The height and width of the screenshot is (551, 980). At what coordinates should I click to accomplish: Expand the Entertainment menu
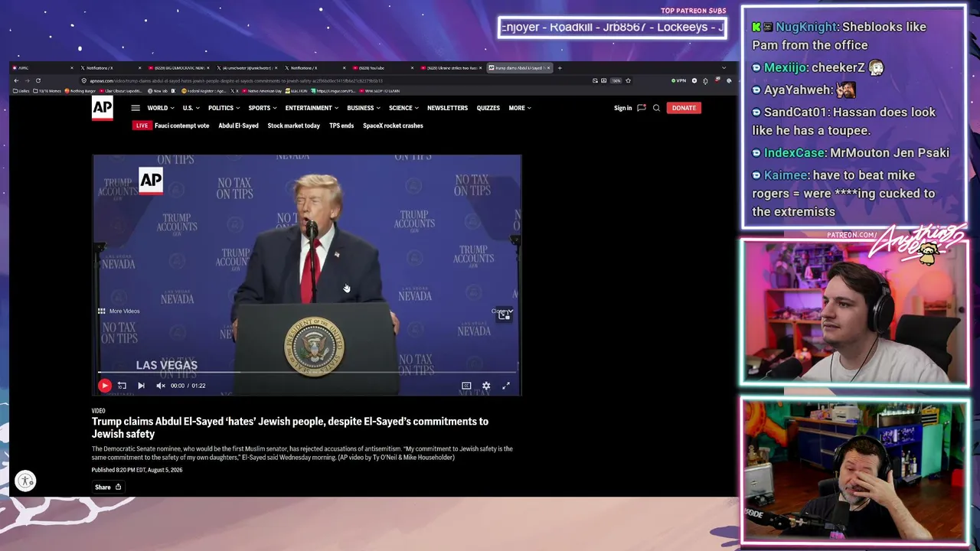point(312,108)
